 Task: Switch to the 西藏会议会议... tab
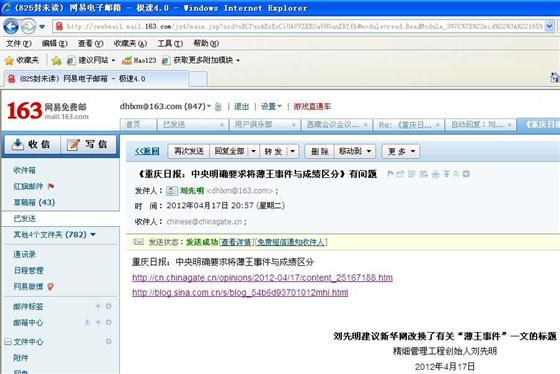coord(333,125)
